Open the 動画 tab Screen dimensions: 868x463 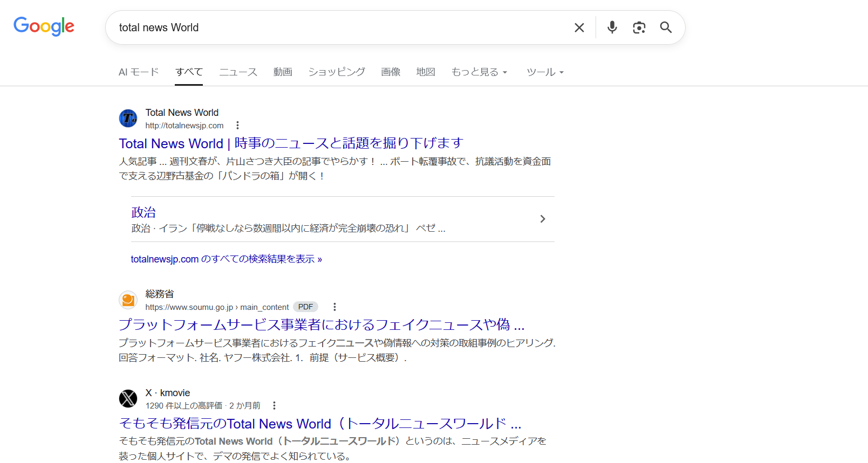(283, 72)
